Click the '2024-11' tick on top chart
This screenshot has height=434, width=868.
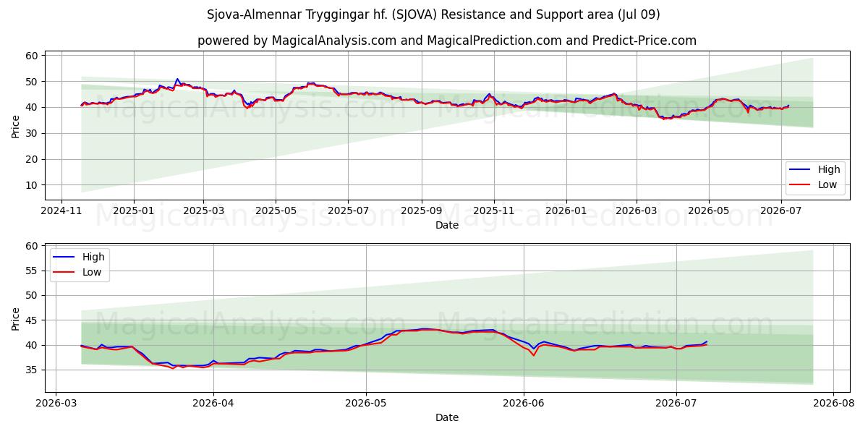pyautogui.click(x=61, y=210)
